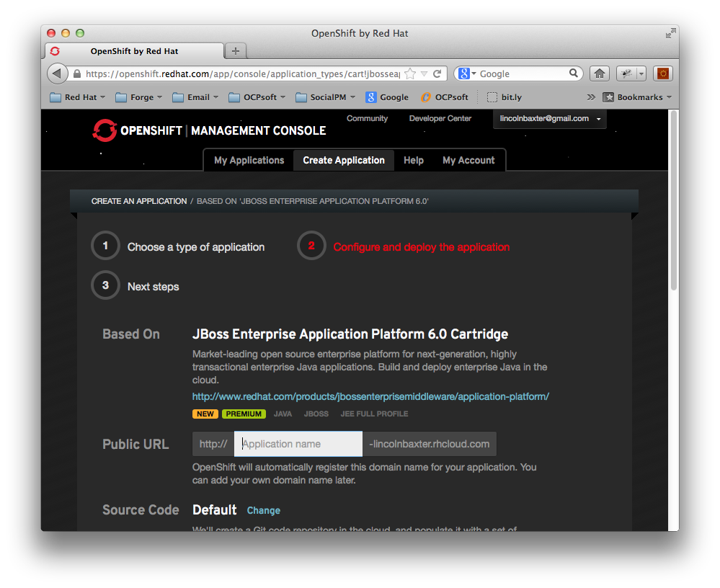
Task: Click the JBOSS tag
Action: coord(316,414)
